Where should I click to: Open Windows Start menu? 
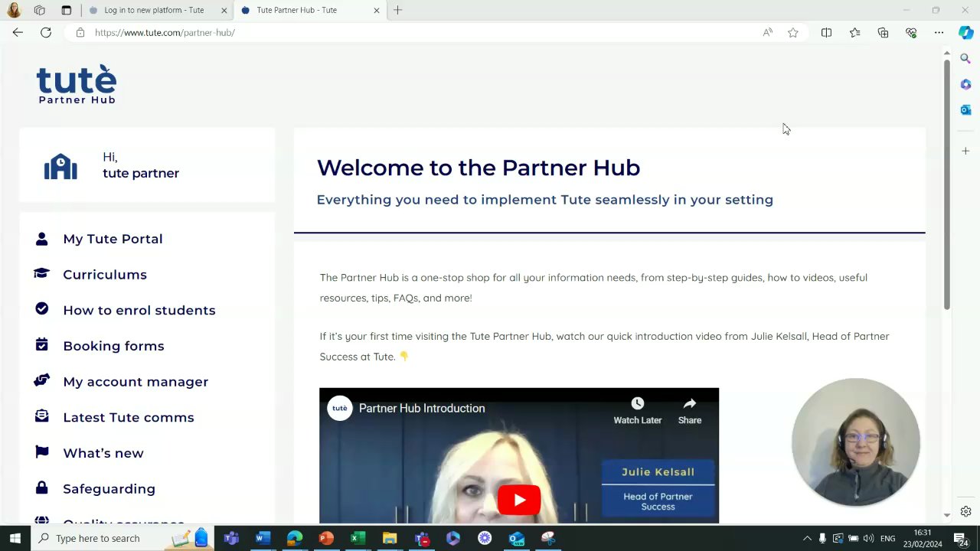15,538
